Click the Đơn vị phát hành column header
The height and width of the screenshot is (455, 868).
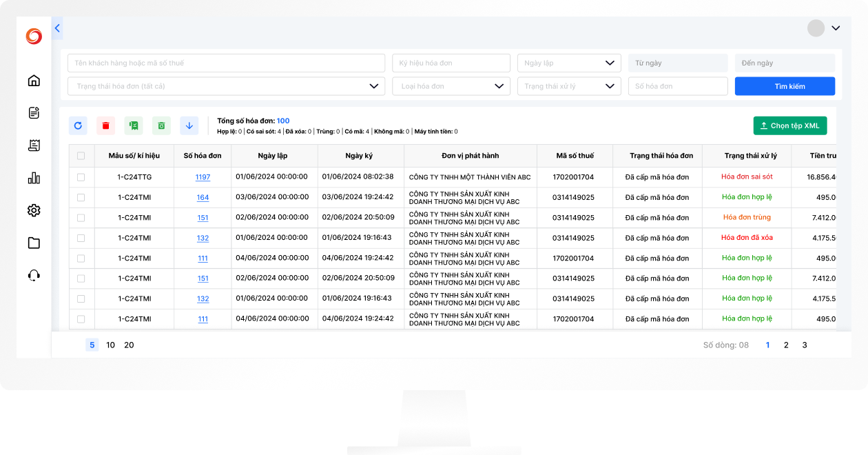[x=471, y=156]
